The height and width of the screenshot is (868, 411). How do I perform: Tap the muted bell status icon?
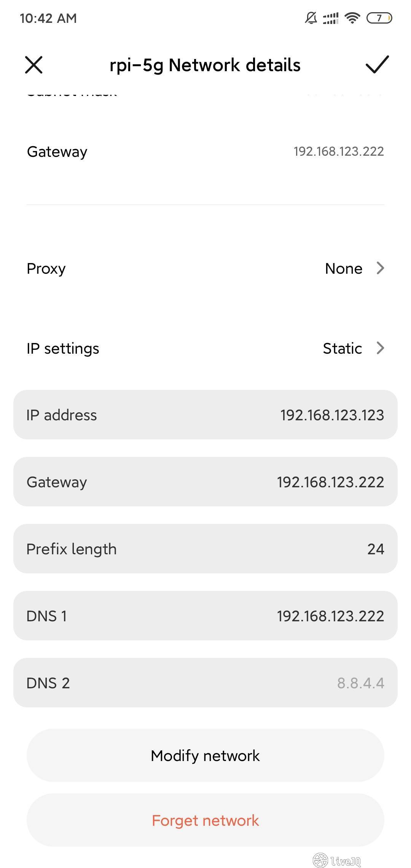coord(311,18)
